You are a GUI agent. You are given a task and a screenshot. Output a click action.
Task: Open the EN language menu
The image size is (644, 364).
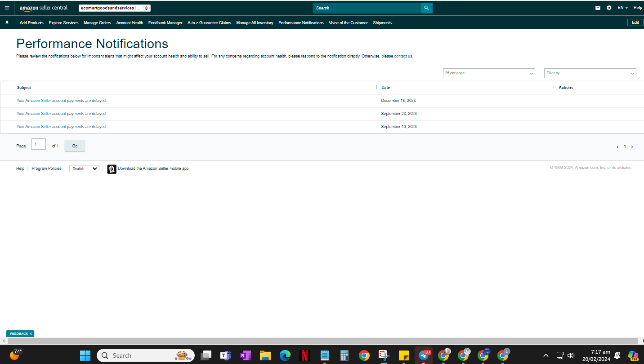[622, 8]
